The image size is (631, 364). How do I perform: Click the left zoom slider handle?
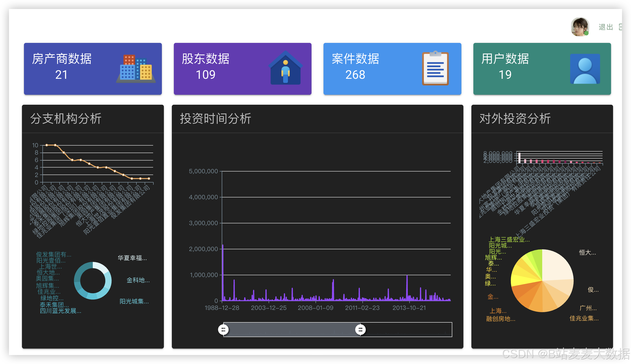223,330
